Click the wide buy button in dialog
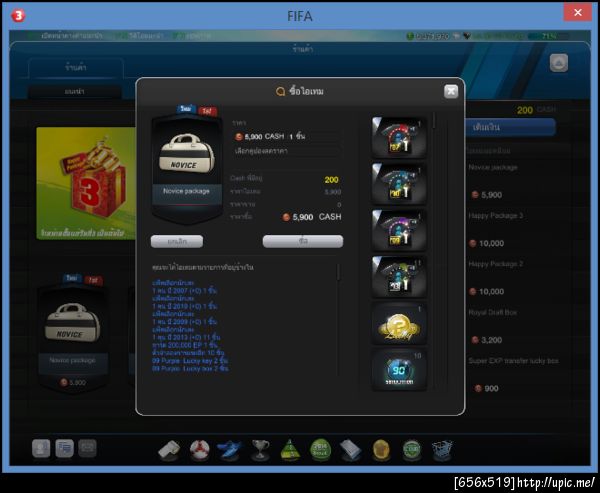600x493 pixels. tap(303, 242)
